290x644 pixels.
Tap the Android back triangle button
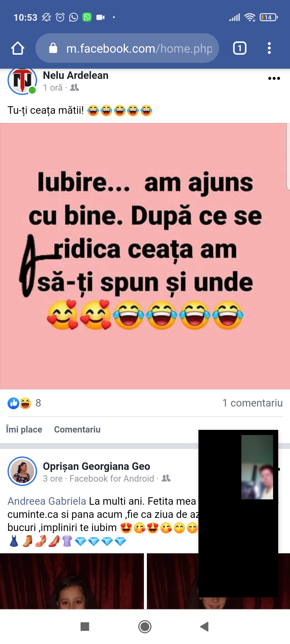204,627
